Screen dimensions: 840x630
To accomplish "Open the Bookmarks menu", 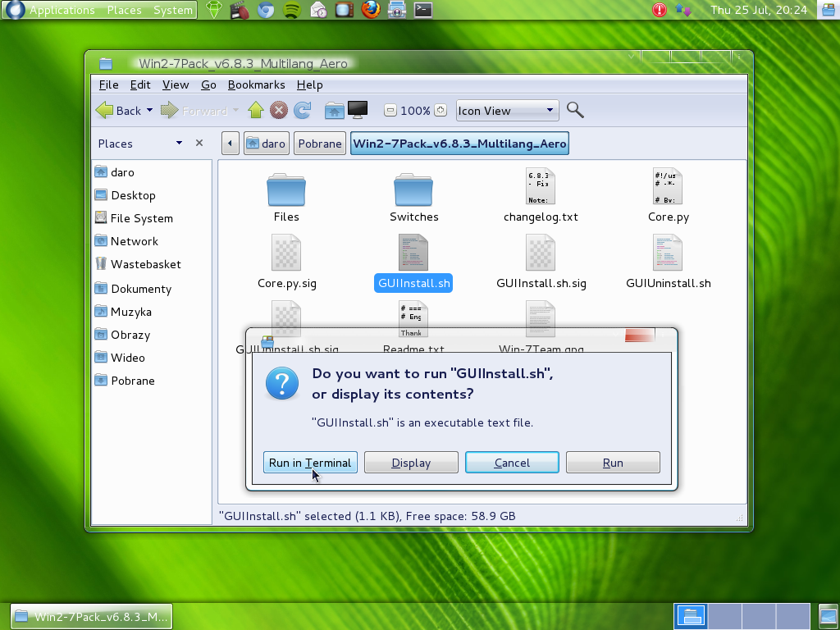I will point(256,84).
